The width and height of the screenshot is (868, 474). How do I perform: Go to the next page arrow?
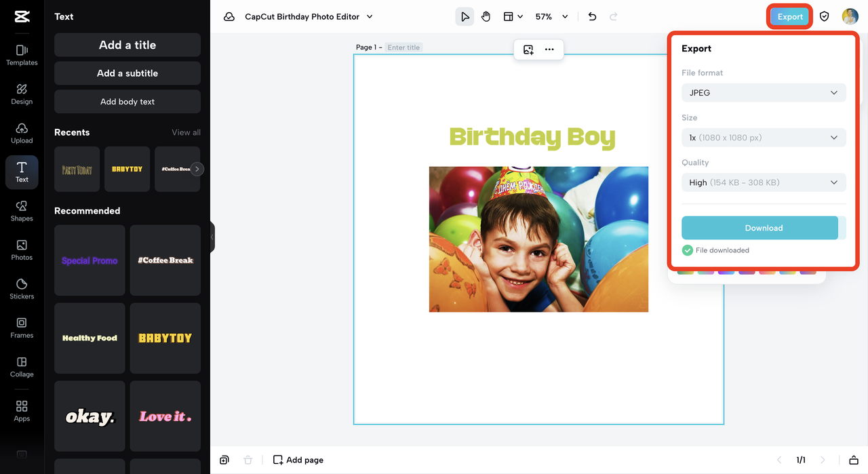(823, 460)
